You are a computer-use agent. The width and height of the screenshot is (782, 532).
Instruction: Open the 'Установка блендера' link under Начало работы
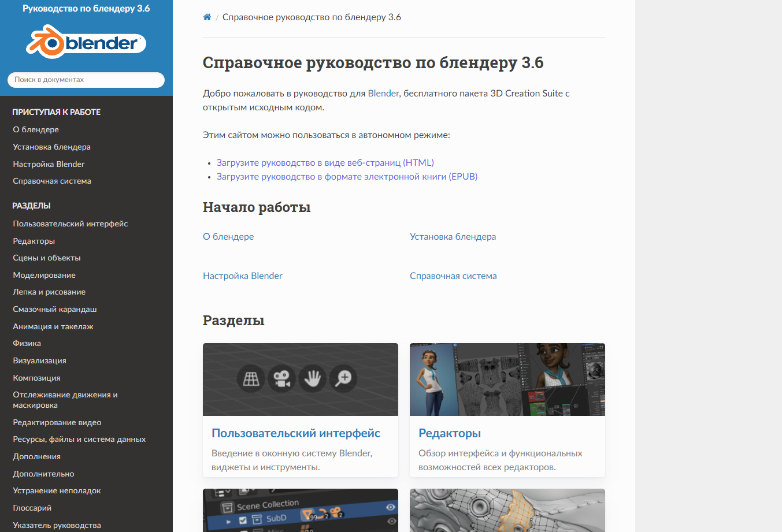453,237
